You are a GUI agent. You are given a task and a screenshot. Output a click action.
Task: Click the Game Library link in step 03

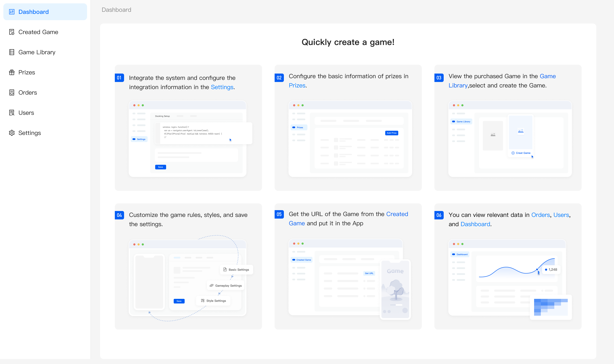tap(548, 76)
